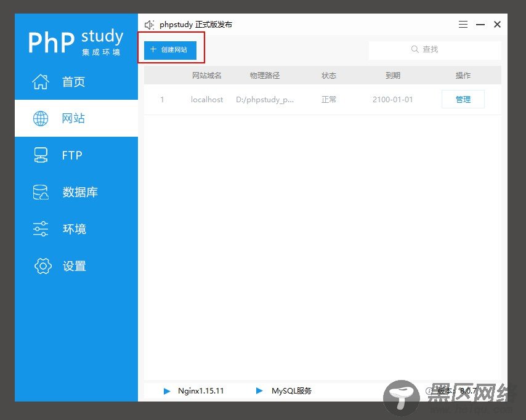The width and height of the screenshot is (526, 420).
Task: Click the 网站域名 column header
Action: coord(207,76)
